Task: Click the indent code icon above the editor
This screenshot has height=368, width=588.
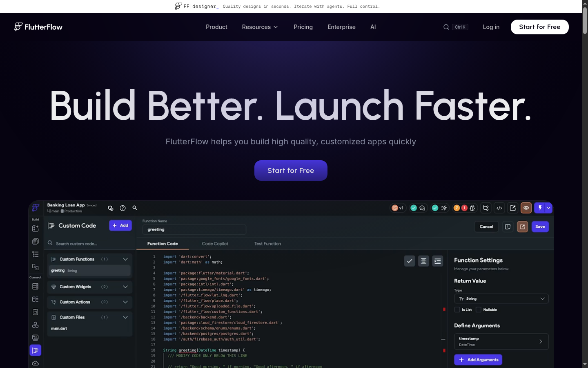Action: [438, 261]
